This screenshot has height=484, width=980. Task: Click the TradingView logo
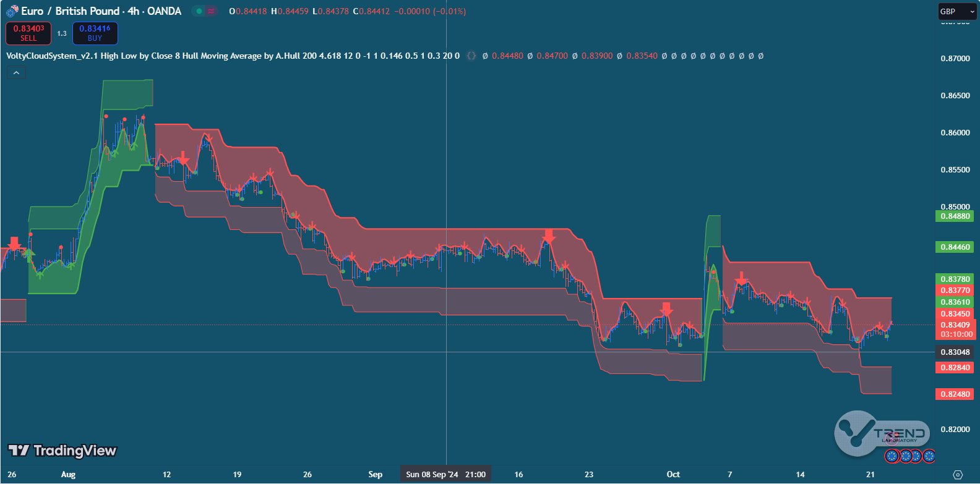(62, 451)
